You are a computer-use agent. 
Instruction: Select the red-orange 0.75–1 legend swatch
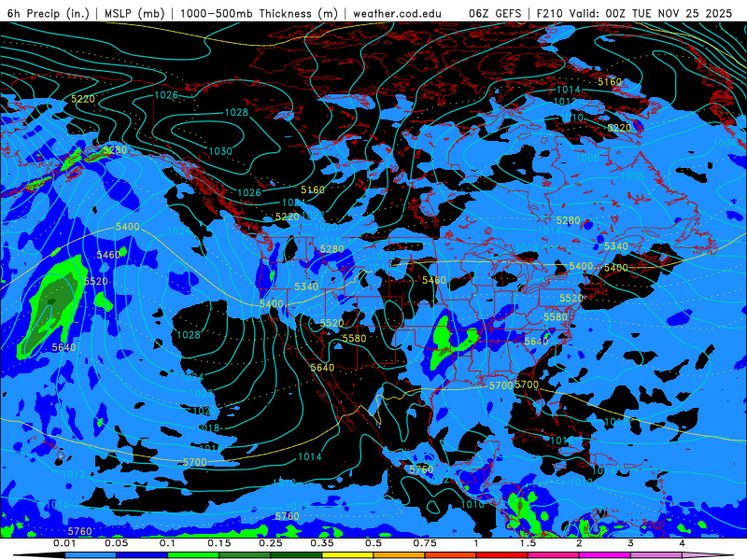(451, 555)
